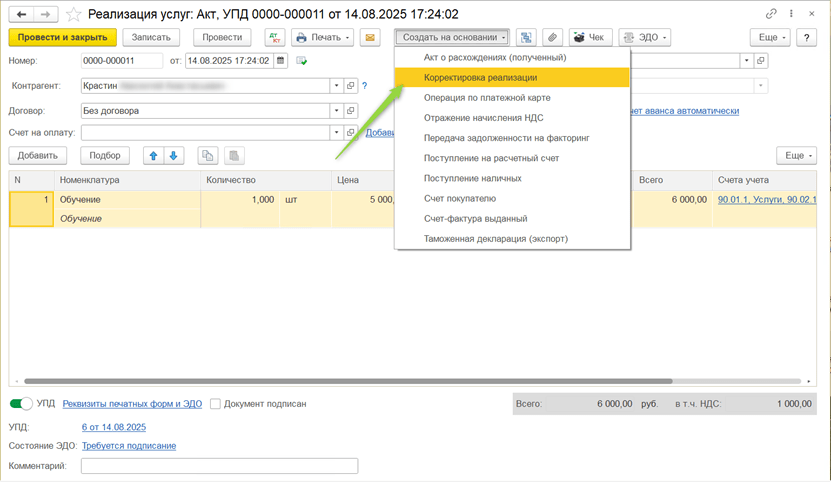
Task: Click the copy link icon in title bar
Action: (771, 15)
